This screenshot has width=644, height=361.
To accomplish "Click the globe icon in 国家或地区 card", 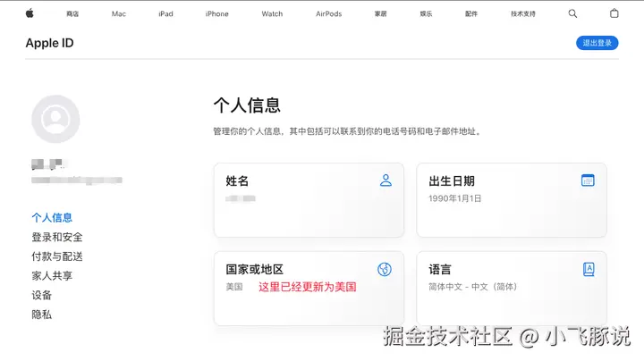I will tap(385, 270).
